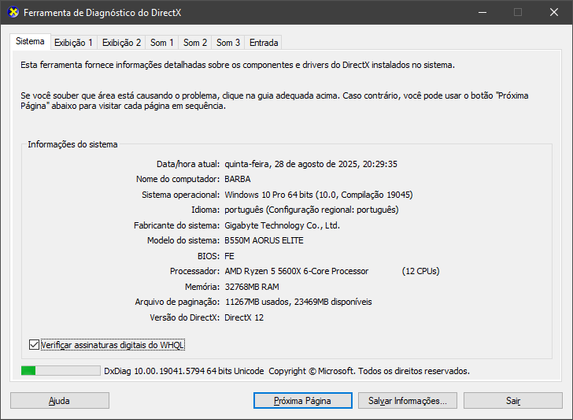Go to the Som 2 tab
Image resolution: width=573 pixels, height=420 pixels.
(195, 43)
